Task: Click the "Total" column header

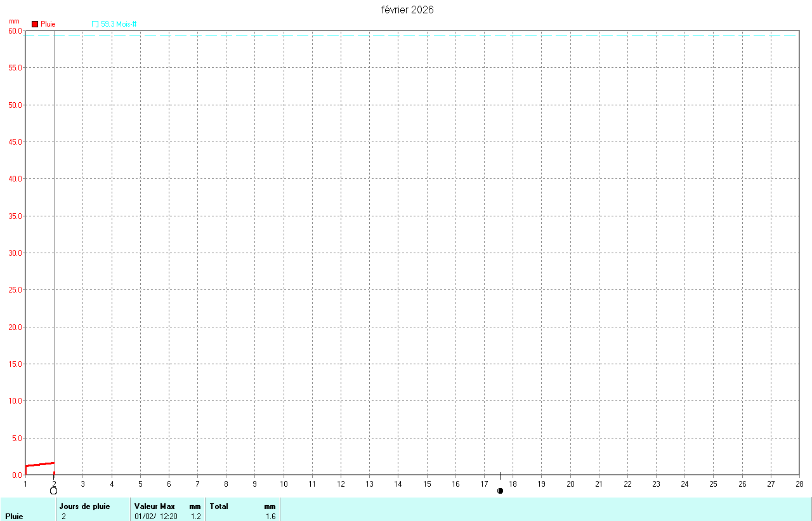Action: (219, 506)
